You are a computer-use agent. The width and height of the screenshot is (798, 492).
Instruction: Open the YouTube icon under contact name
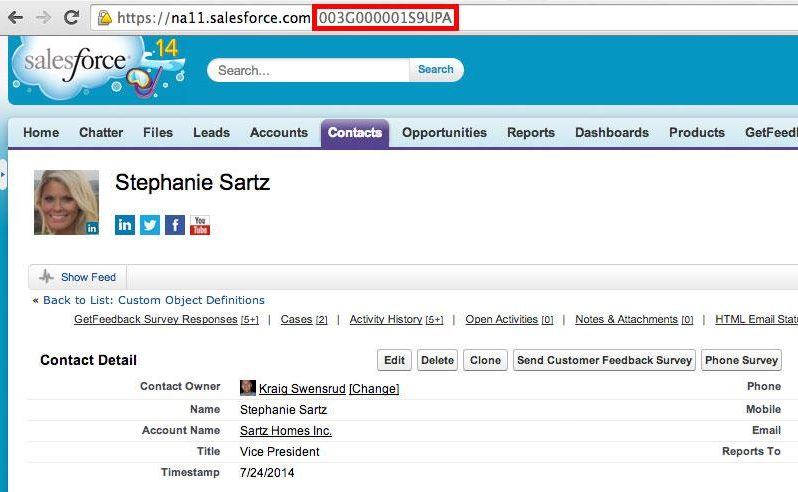pyautogui.click(x=200, y=225)
